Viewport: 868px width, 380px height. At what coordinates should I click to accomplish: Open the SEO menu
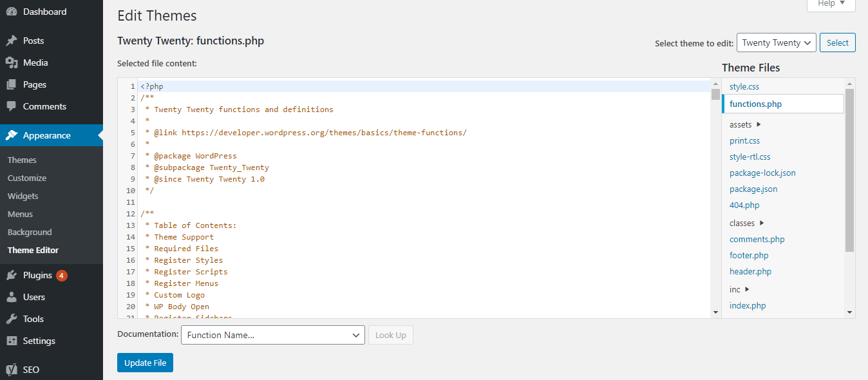click(x=52, y=370)
